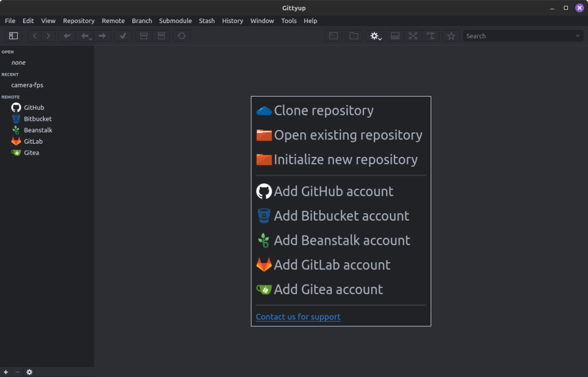Open the gear settings at the sidebar bottom
Image resolution: width=588 pixels, height=377 pixels.
pos(29,372)
